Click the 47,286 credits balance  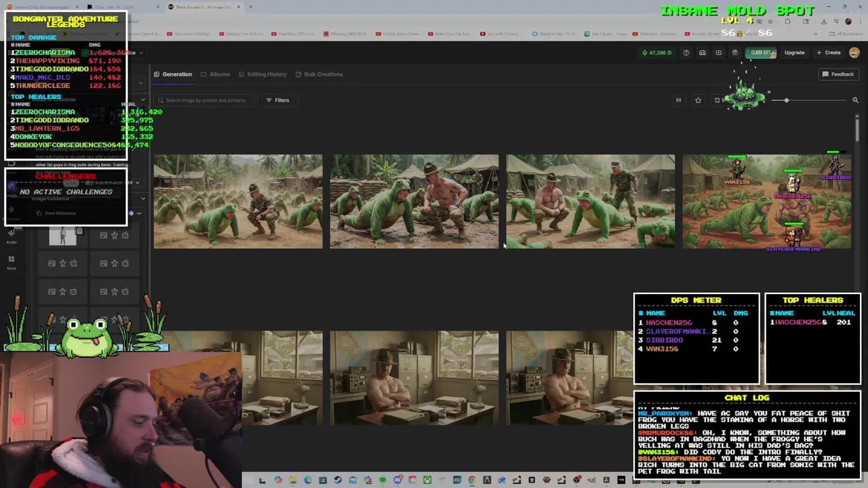click(657, 52)
